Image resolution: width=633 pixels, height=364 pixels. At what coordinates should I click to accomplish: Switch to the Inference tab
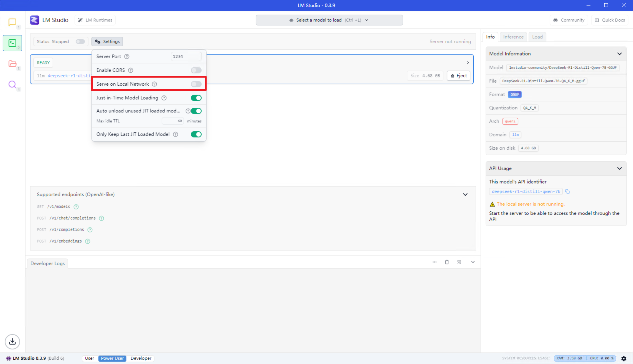pyautogui.click(x=513, y=37)
